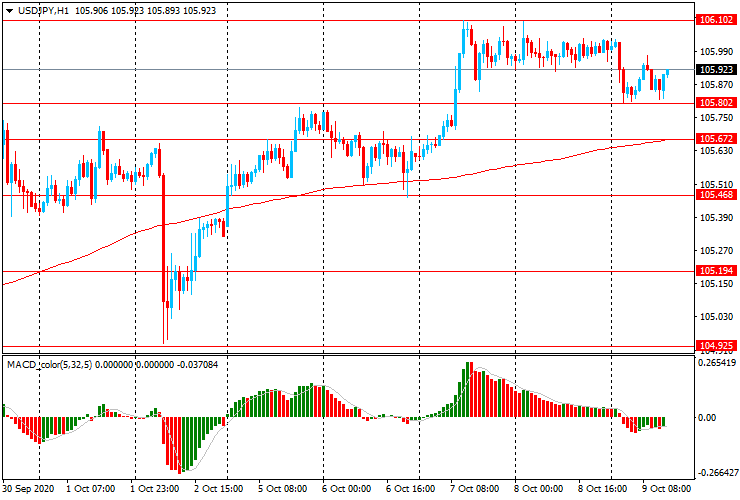This screenshot has width=740, height=500.
Task: Select the 106.102 resistance level label
Action: coord(716,20)
